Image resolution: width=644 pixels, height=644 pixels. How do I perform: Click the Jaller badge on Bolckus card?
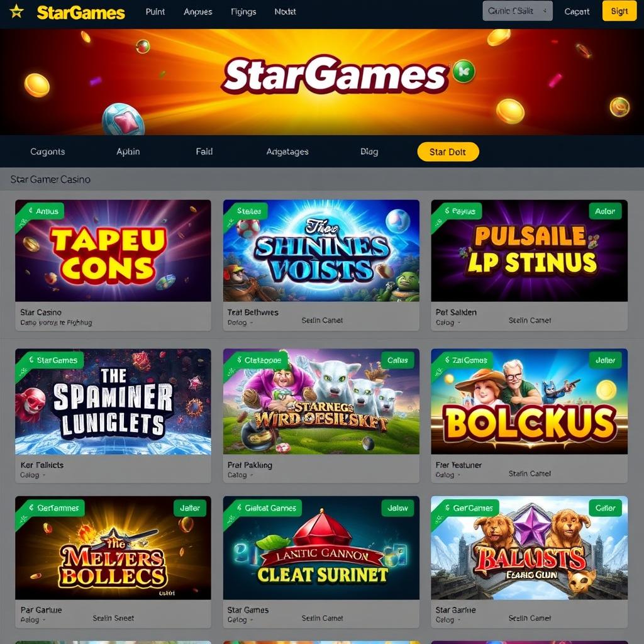coord(605,360)
